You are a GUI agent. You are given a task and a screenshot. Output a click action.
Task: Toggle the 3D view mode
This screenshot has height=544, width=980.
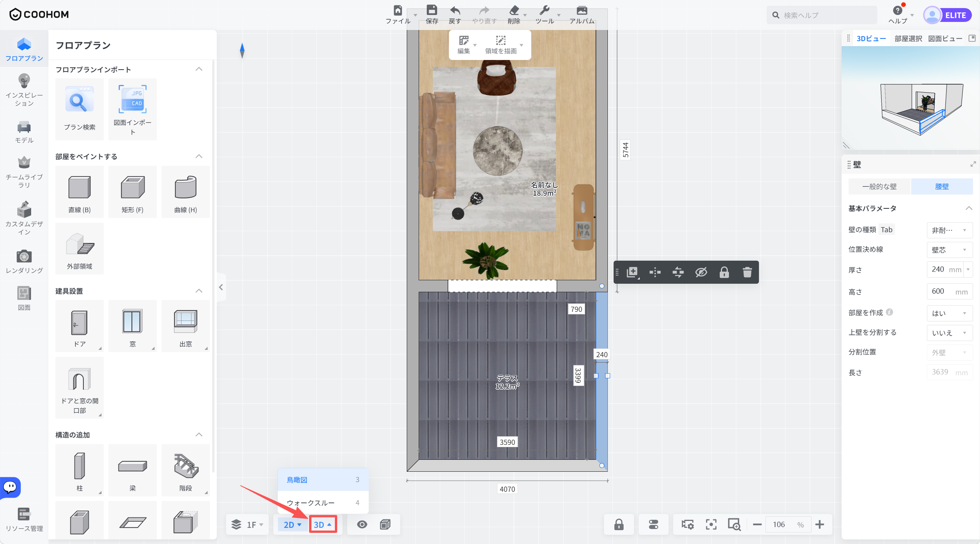pyautogui.click(x=323, y=525)
